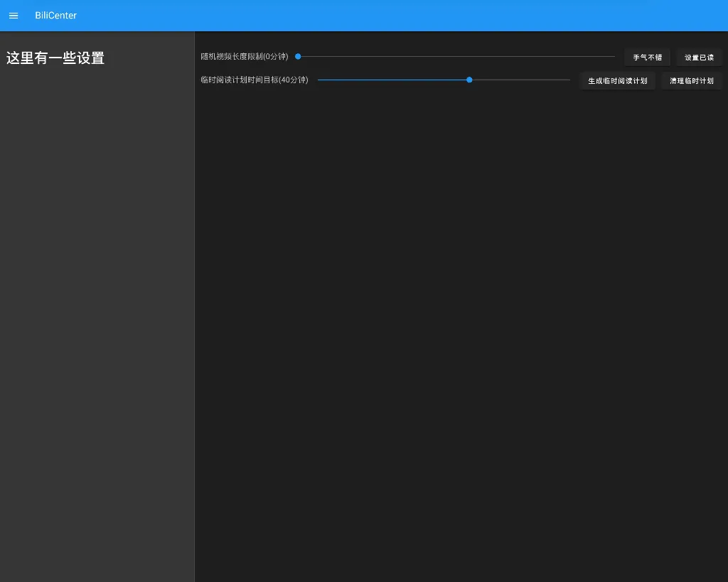Viewport: 728px width, 582px height.
Task: Select the 随机视频长度限制(0分钟) label
Action: (245, 56)
